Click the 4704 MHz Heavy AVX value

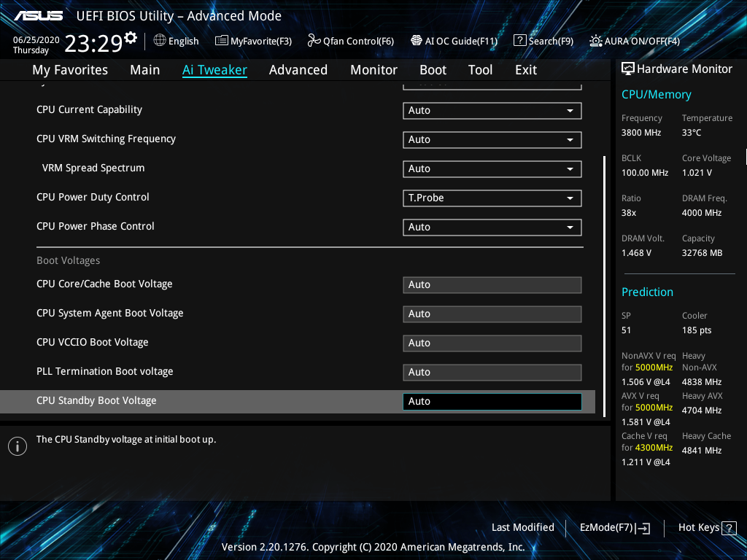[701, 411]
